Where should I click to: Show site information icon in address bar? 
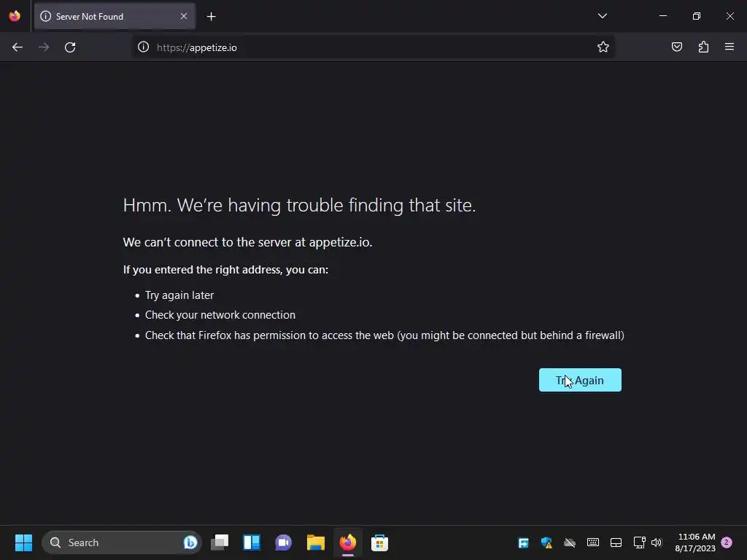point(144,47)
